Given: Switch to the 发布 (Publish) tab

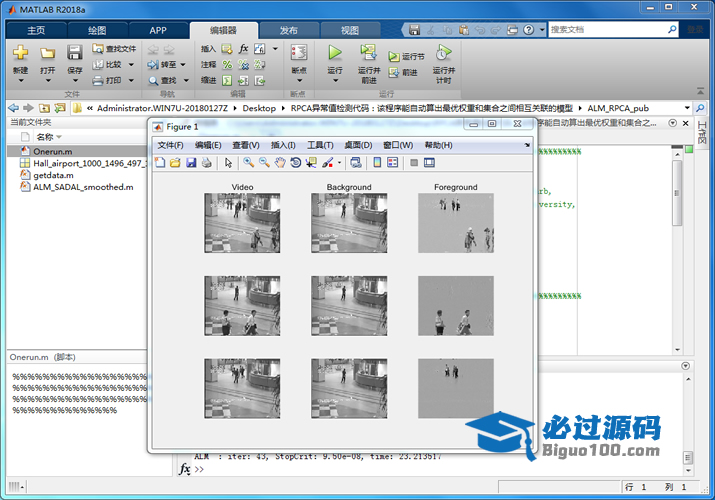Looking at the screenshot, I should click(x=288, y=31).
